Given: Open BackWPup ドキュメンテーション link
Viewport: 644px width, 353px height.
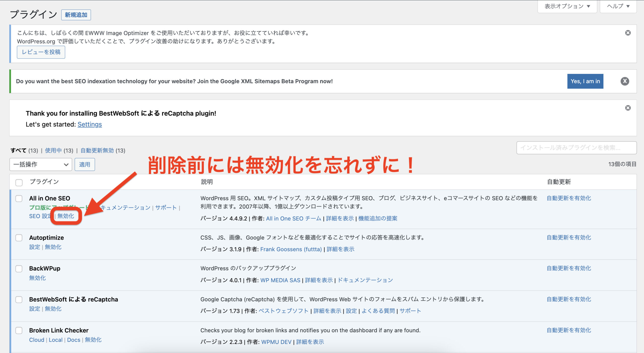Looking at the screenshot, I should 365,280.
